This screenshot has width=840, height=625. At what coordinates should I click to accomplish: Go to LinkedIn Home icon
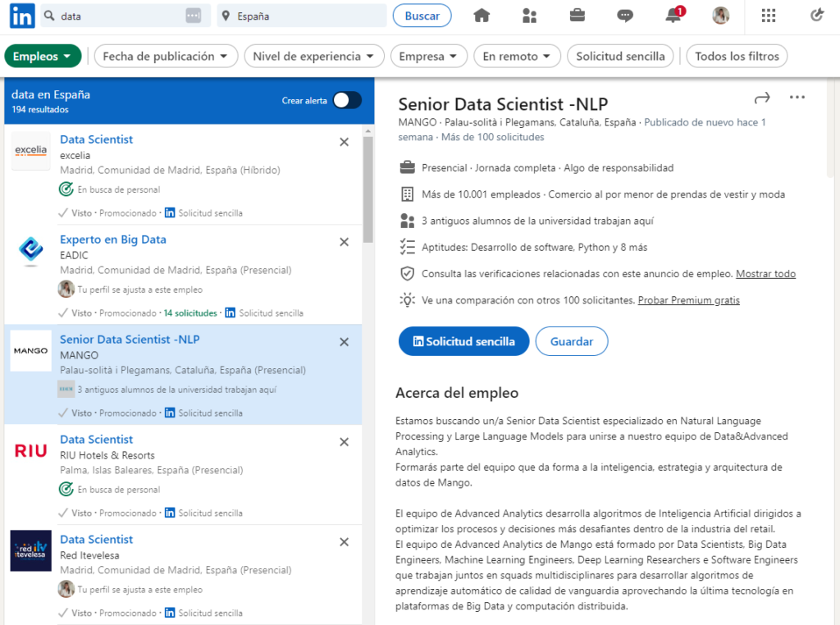click(482, 16)
